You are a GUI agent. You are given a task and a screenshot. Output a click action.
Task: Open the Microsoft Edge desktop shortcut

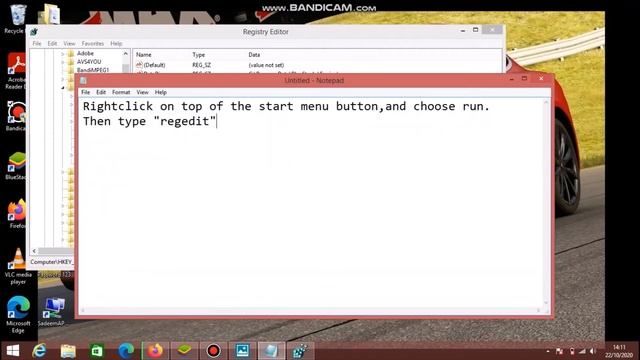coord(18,314)
